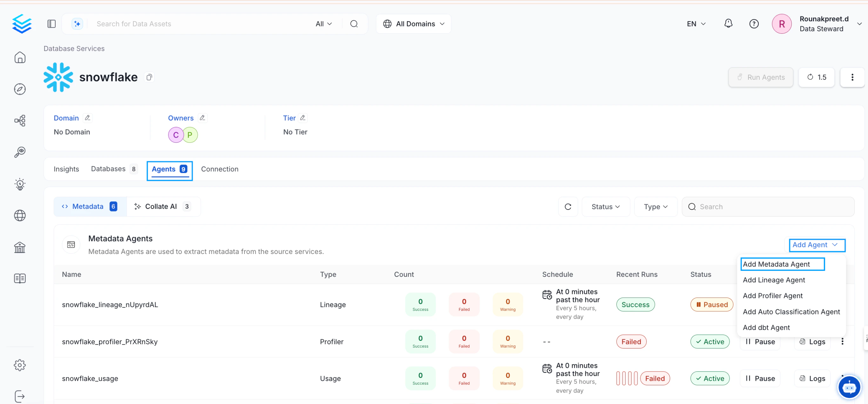
Task: Click the magnifier search icon in top bar
Action: click(x=354, y=24)
